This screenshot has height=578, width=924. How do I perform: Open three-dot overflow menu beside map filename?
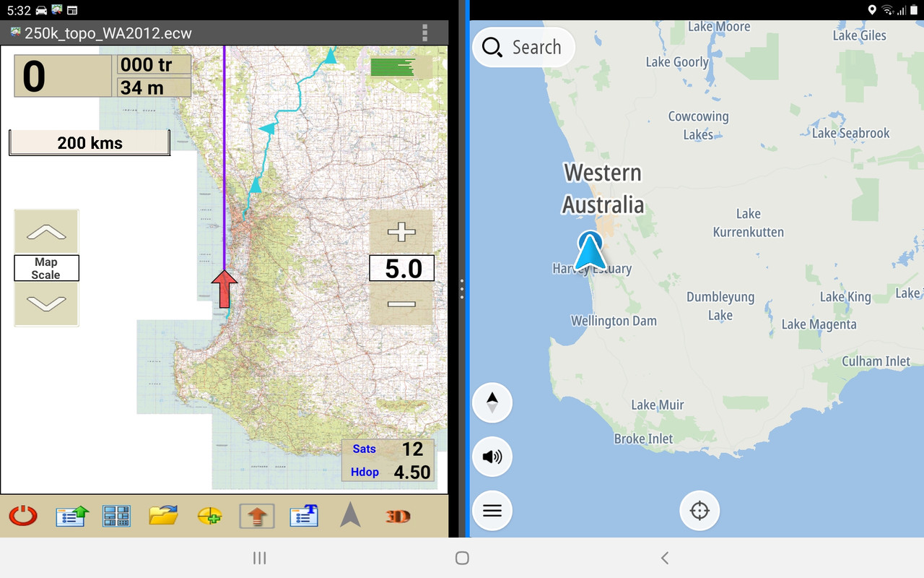tap(424, 33)
